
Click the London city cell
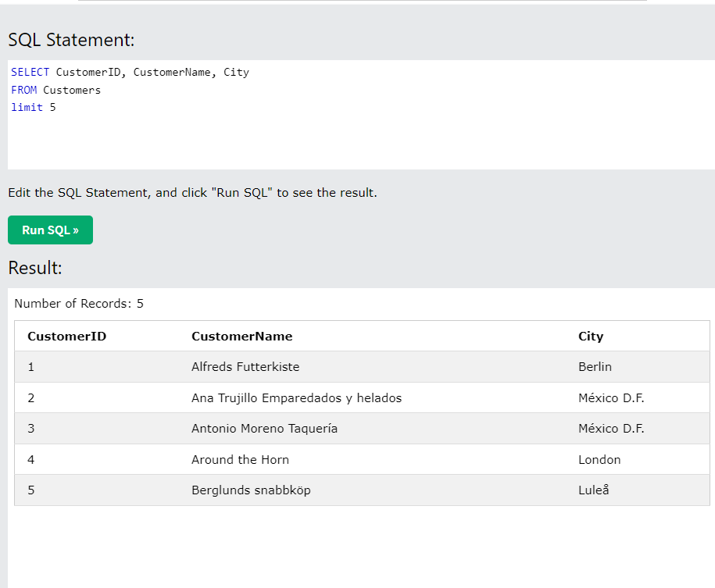(599, 459)
